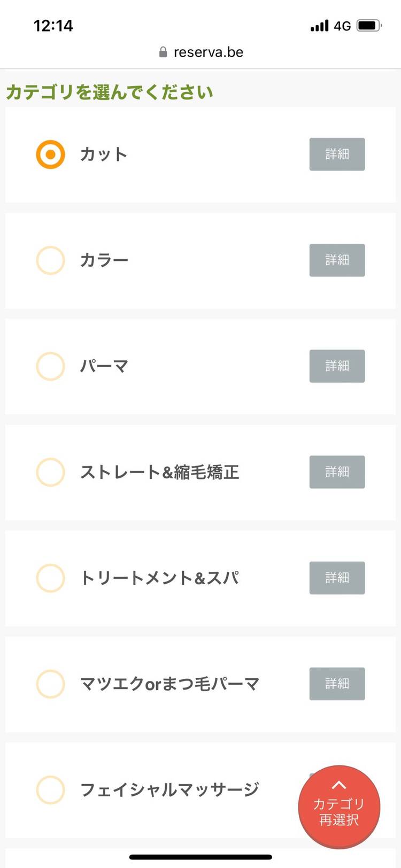Screen dimensions: 401x868
Task: Click the フェイシャルマッサージ label text
Action: (169, 789)
